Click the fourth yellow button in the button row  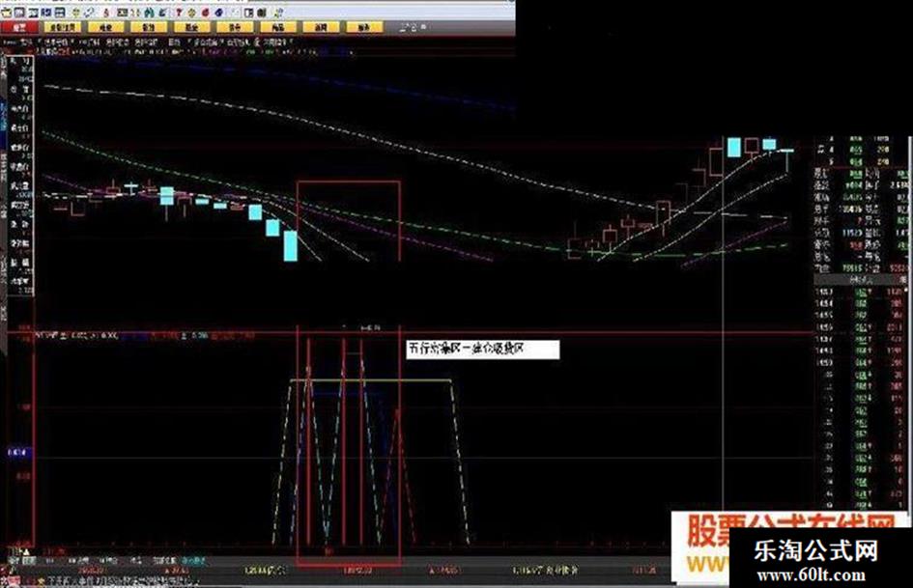click(192, 27)
